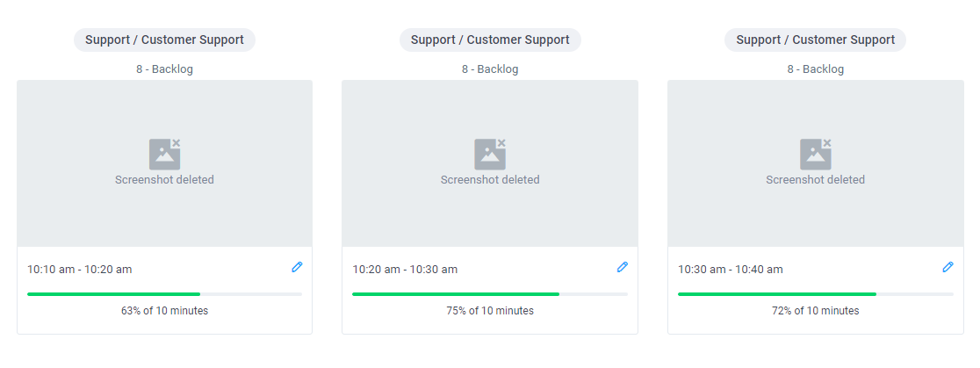Open screenshot thumbnail for 10:30 am - 10:40 am
This screenshot has width=980, height=368.
pos(816,163)
